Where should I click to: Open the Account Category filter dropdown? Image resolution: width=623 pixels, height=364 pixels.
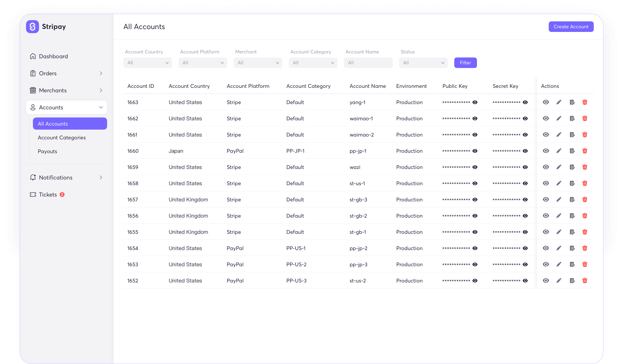click(313, 63)
